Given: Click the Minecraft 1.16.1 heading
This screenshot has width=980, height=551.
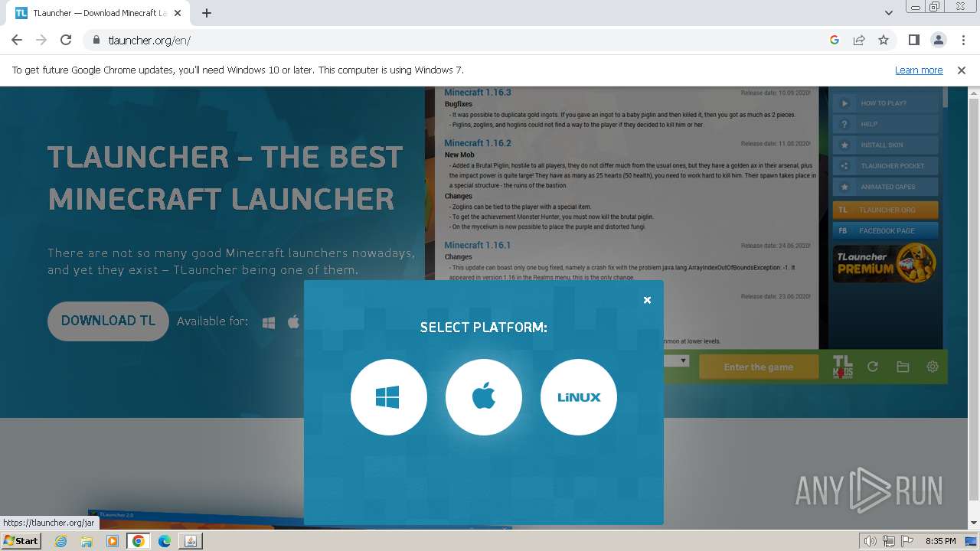Looking at the screenshot, I should [477, 245].
